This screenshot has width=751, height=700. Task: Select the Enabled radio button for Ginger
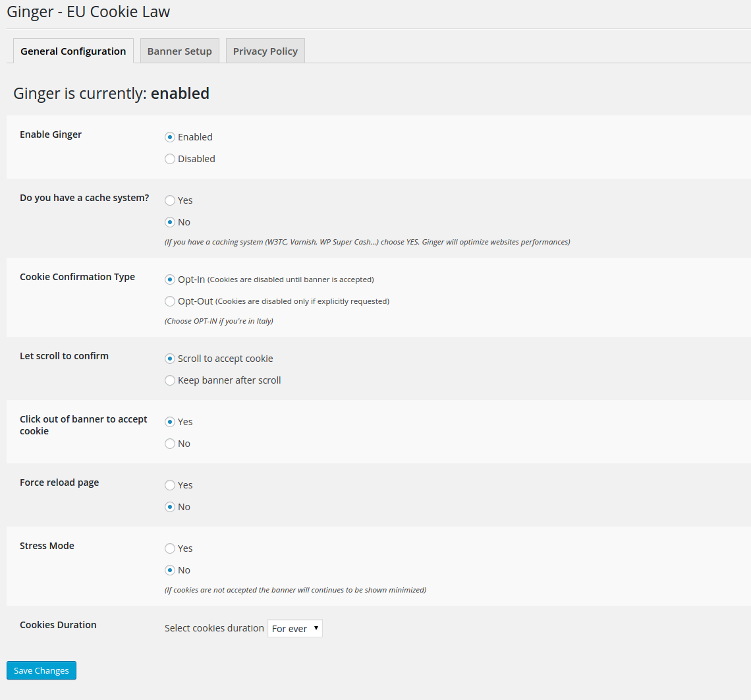[169, 137]
